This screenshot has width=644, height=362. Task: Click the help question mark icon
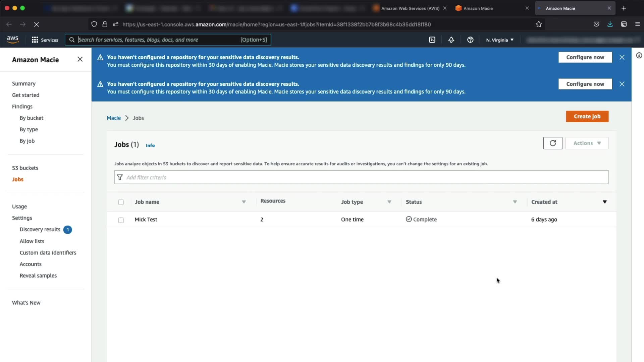pyautogui.click(x=470, y=40)
